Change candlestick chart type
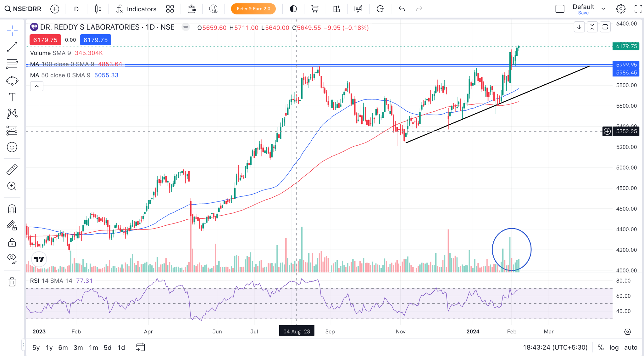644x356 pixels. [x=98, y=9]
